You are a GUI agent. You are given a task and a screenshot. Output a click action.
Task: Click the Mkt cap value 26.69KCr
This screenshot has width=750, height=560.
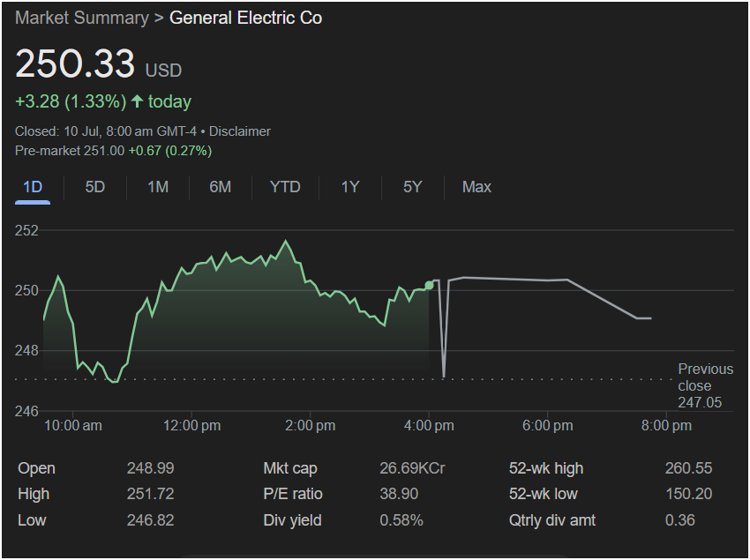(x=412, y=468)
